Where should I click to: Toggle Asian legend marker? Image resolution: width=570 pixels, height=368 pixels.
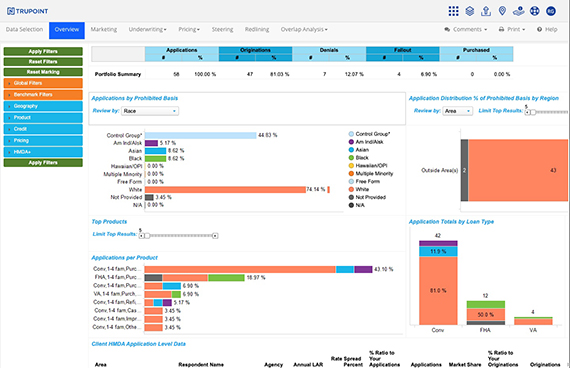click(x=351, y=149)
